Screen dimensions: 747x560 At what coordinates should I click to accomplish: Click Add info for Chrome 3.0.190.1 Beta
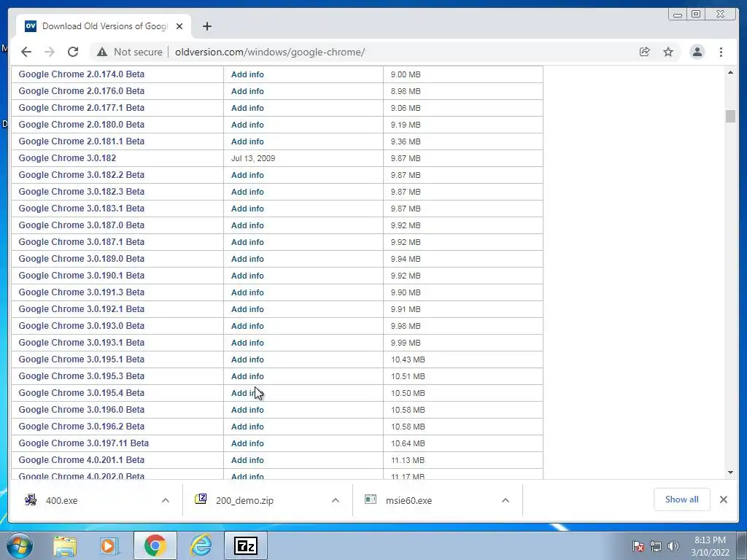pos(247,276)
